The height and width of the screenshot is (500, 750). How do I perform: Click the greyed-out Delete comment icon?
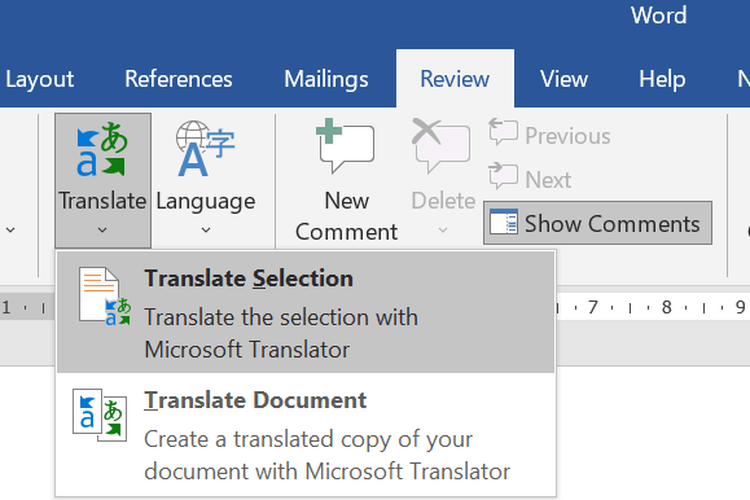(x=441, y=145)
